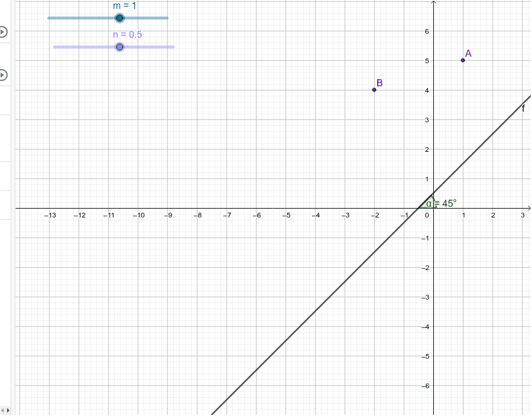Click the origin of the coordinate system

tap(433, 207)
